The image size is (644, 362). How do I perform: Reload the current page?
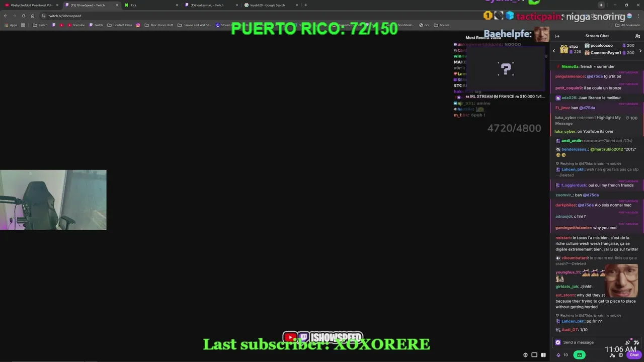coord(23,16)
